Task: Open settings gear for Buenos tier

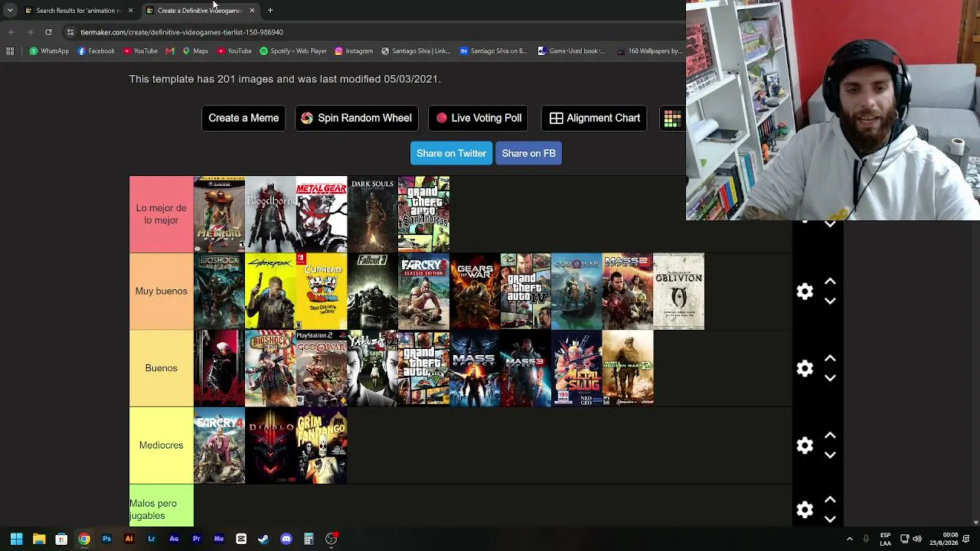Action: click(x=805, y=368)
